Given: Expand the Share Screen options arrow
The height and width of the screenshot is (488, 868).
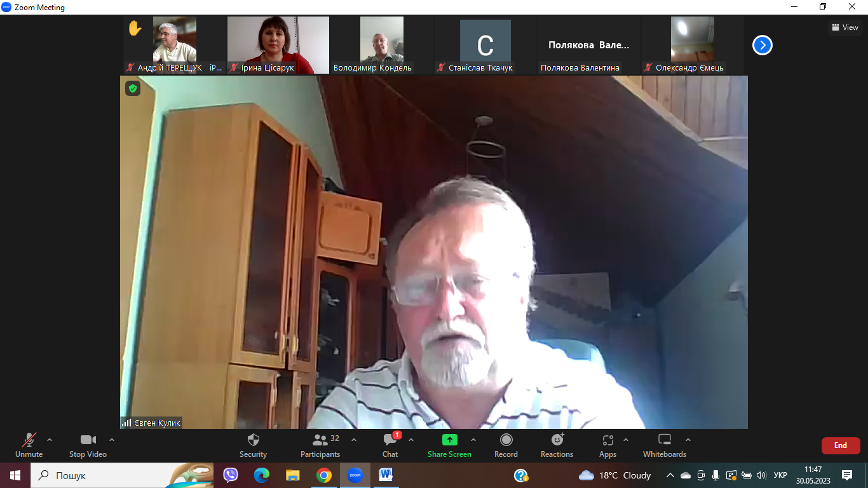Looking at the screenshot, I should point(473,440).
